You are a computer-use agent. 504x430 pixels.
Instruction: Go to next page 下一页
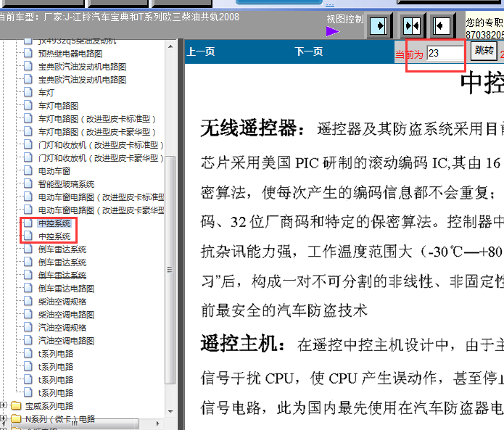[x=309, y=51]
